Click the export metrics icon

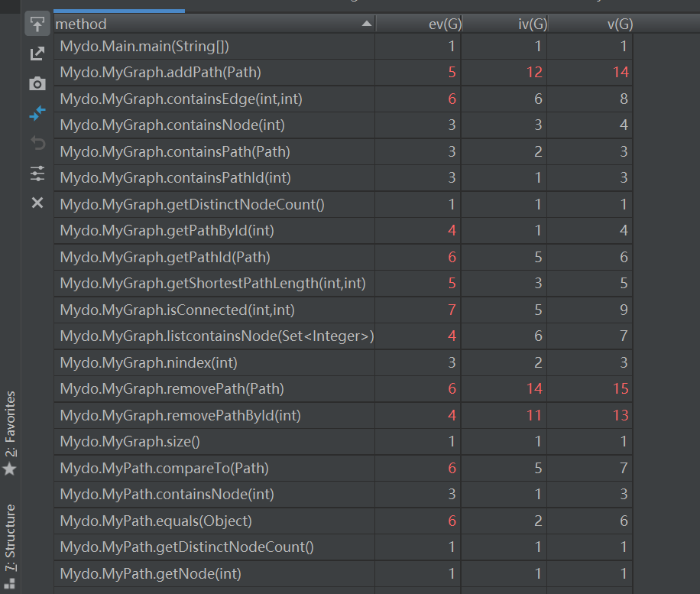[37, 54]
